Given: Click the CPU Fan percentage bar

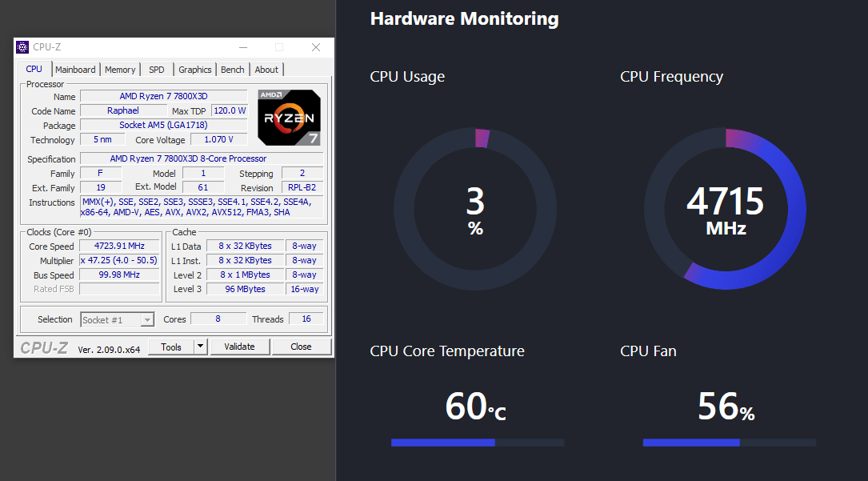Looking at the screenshot, I should click(x=729, y=442).
